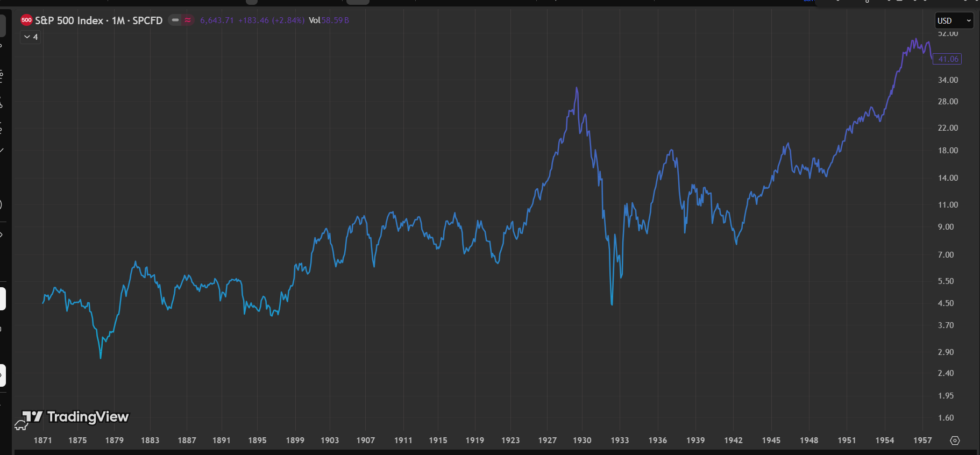The height and width of the screenshot is (455, 980).
Task: Click the 2.90 price scale label
Action: (x=946, y=352)
